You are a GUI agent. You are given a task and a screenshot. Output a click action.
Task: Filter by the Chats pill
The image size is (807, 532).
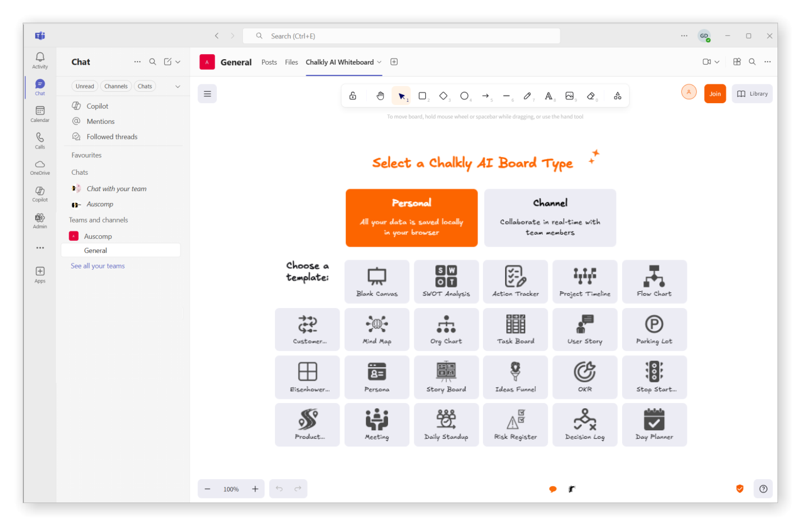point(145,86)
